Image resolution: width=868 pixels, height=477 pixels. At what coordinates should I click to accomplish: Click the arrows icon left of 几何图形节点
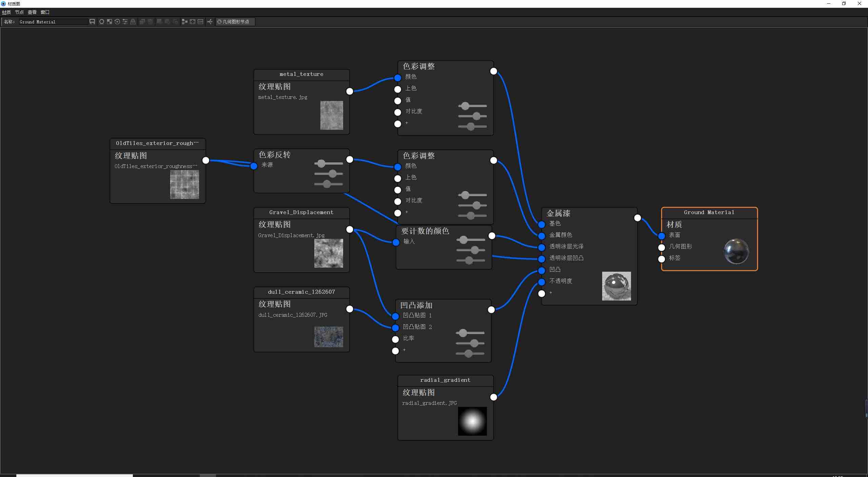tap(210, 22)
